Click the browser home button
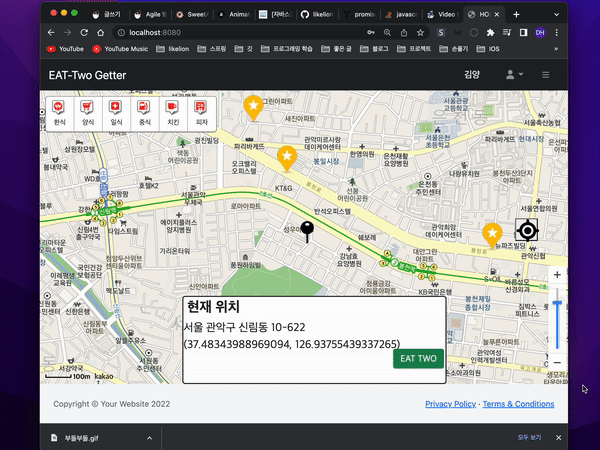This screenshot has height=450, width=600. click(101, 33)
